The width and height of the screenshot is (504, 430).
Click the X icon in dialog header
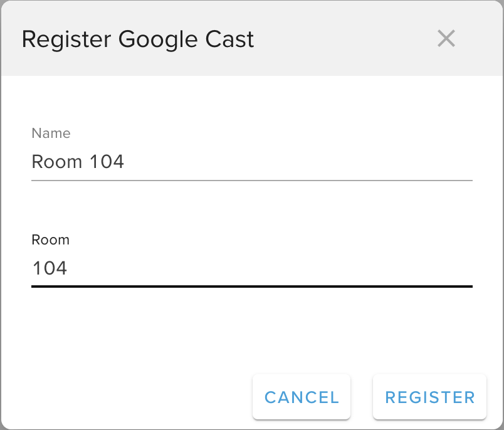coord(446,39)
